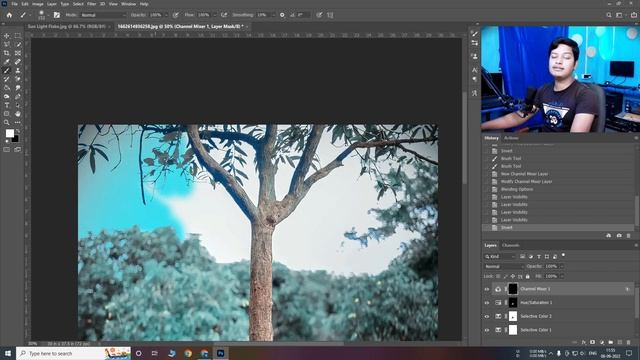
Task: Select the Move tool
Action: tap(7, 36)
